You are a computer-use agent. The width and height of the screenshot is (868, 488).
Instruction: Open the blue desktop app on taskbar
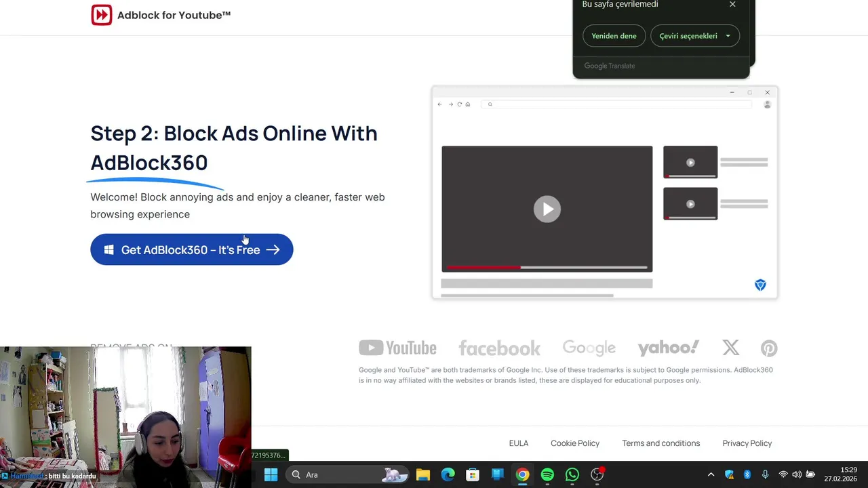coord(498,474)
